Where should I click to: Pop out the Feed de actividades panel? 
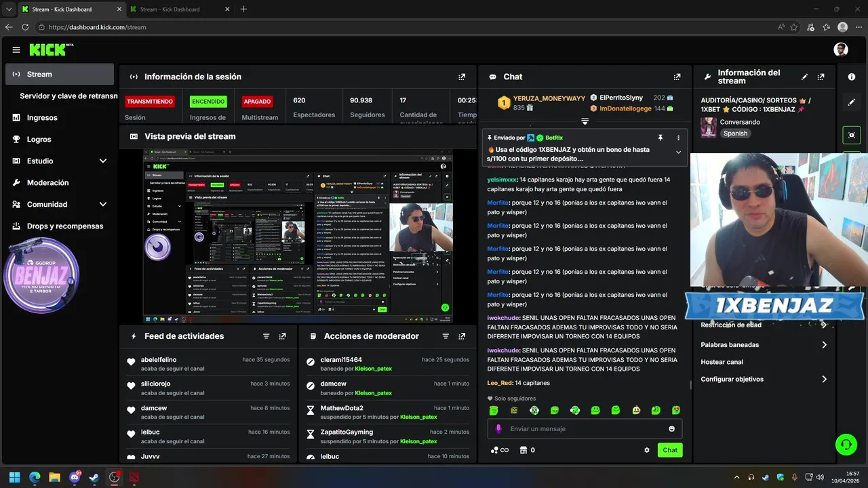283,336
